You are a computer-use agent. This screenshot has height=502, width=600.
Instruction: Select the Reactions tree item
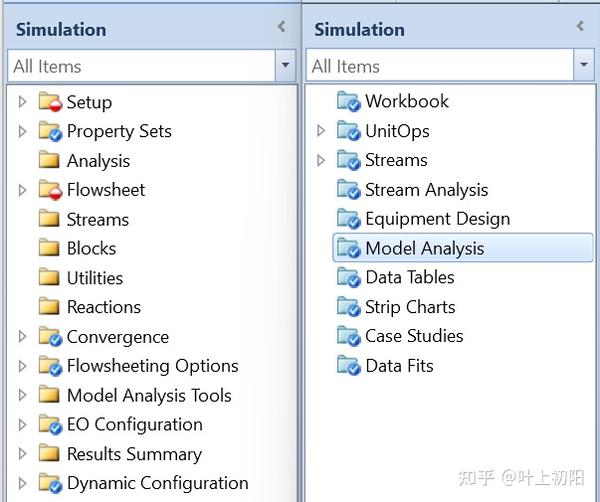pyautogui.click(x=103, y=307)
